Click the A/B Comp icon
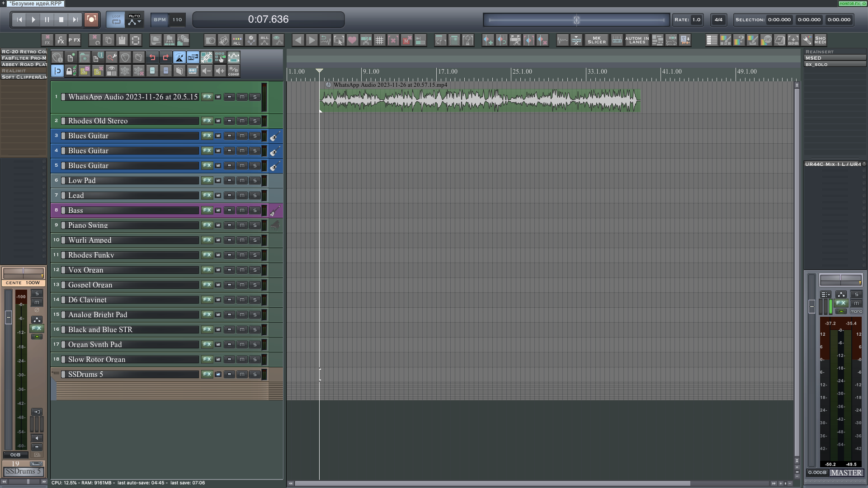868x488 pixels. click(x=233, y=71)
